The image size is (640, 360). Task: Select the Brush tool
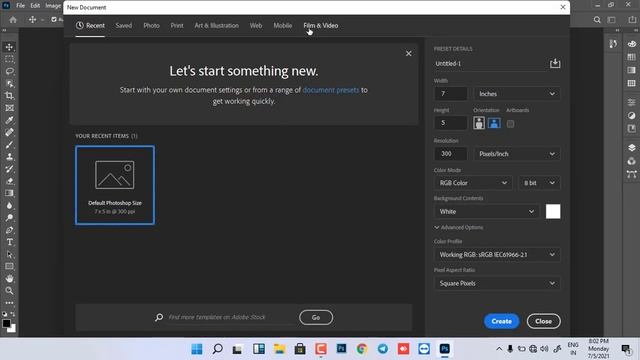[9, 144]
